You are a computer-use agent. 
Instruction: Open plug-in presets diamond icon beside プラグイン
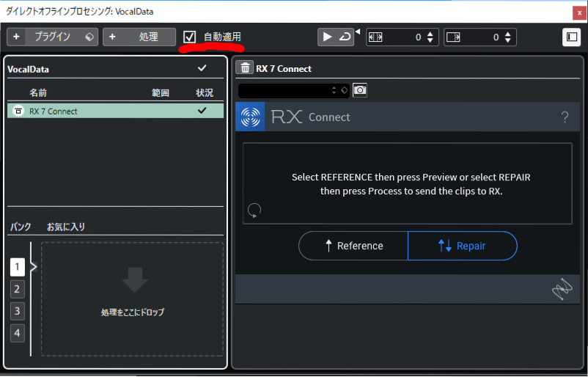coord(89,37)
